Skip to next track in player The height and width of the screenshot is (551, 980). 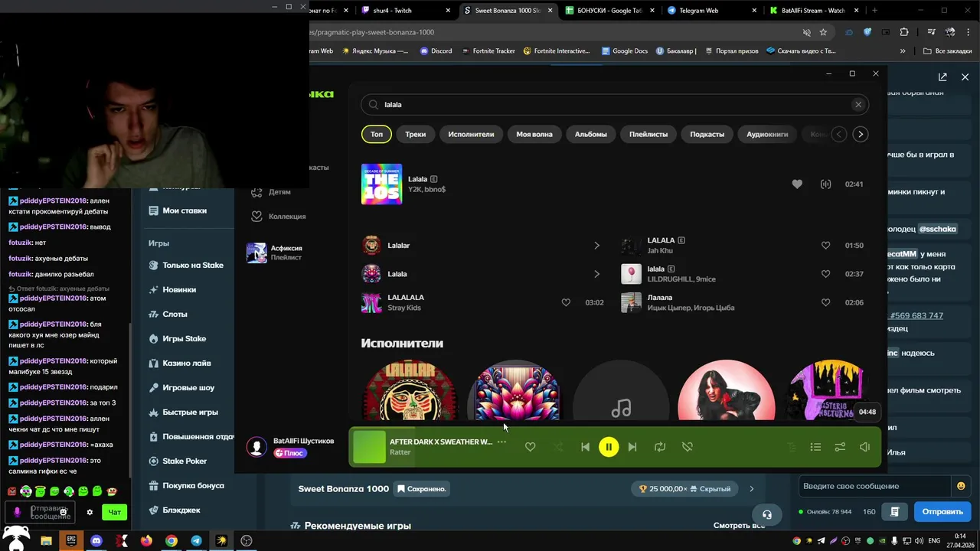point(632,447)
